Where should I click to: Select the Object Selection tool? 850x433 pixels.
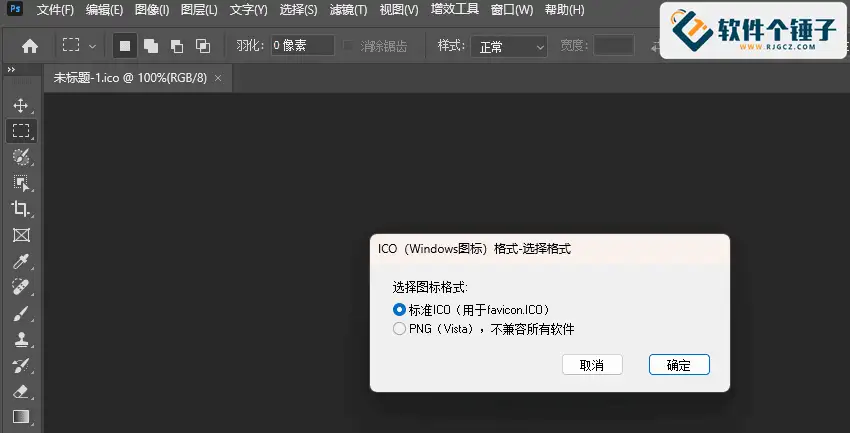click(x=21, y=183)
